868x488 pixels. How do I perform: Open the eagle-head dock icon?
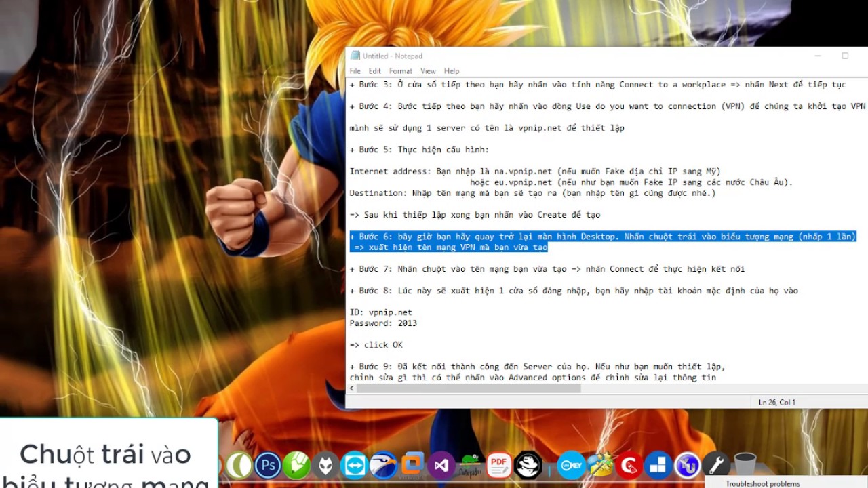383,466
